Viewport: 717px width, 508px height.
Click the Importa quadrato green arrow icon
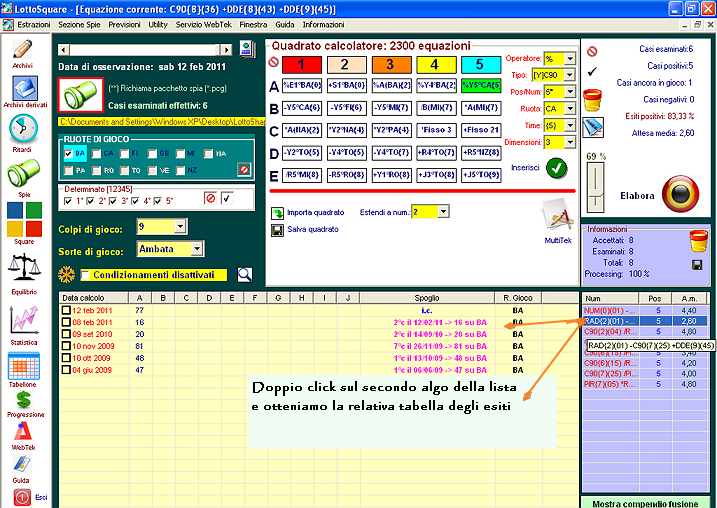(x=277, y=213)
